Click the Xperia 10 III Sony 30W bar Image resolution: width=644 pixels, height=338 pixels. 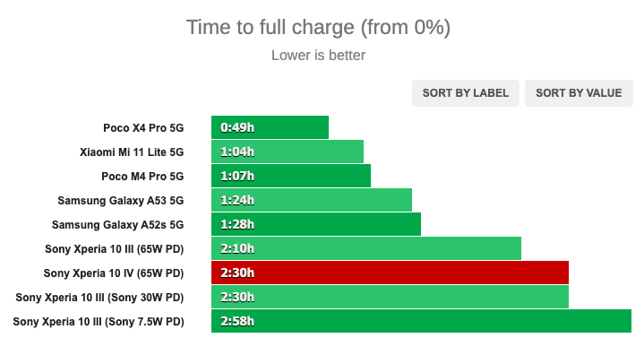coord(391,297)
